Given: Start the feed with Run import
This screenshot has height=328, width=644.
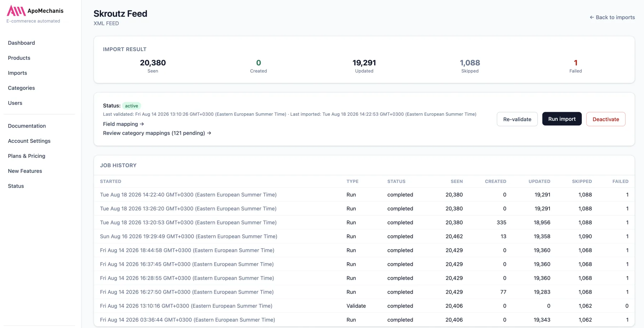Looking at the screenshot, I should tap(562, 119).
